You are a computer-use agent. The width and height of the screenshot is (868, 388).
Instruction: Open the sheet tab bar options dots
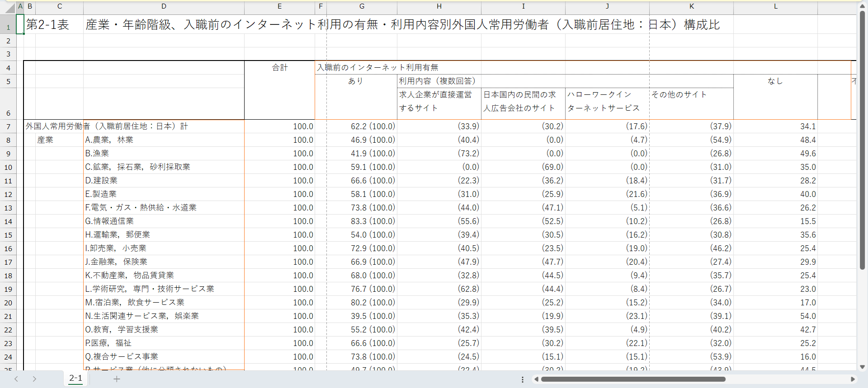(523, 379)
